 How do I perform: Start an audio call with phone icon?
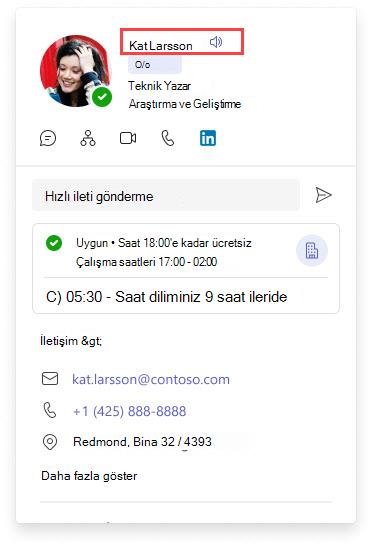click(x=168, y=138)
